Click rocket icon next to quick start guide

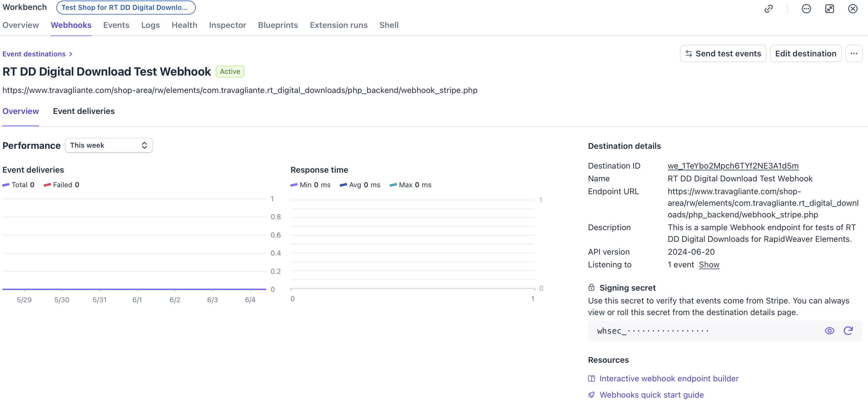click(x=591, y=395)
